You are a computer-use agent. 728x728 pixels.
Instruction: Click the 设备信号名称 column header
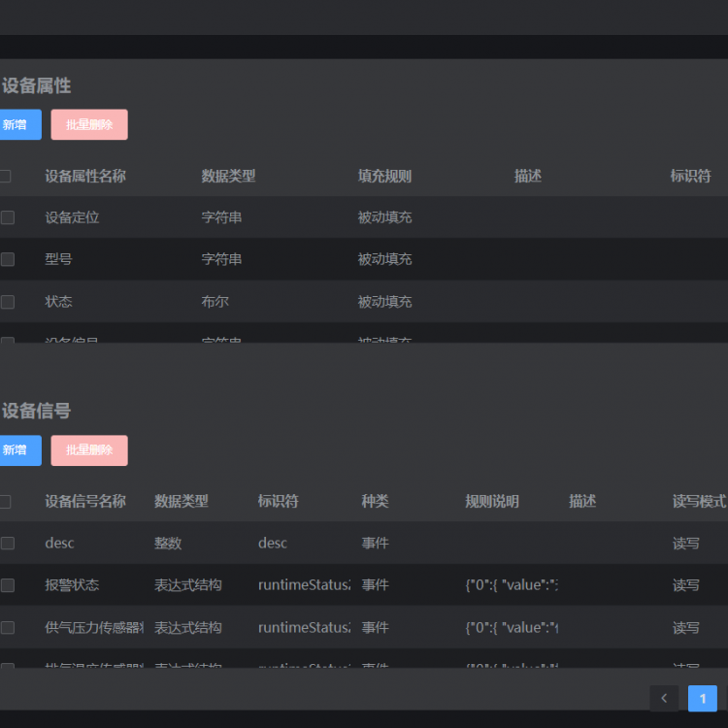coord(85,502)
